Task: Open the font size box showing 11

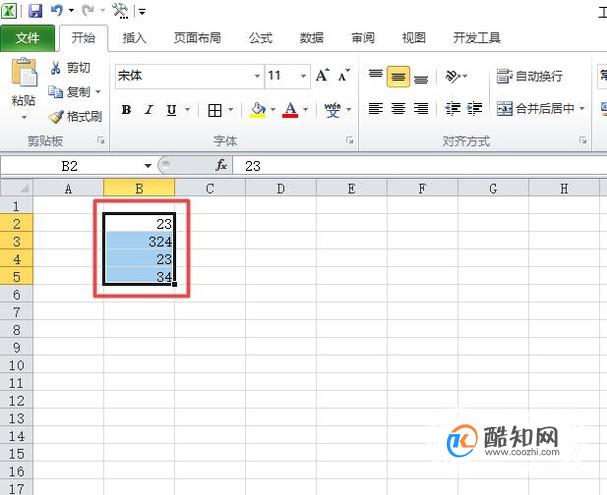Action: (x=287, y=76)
